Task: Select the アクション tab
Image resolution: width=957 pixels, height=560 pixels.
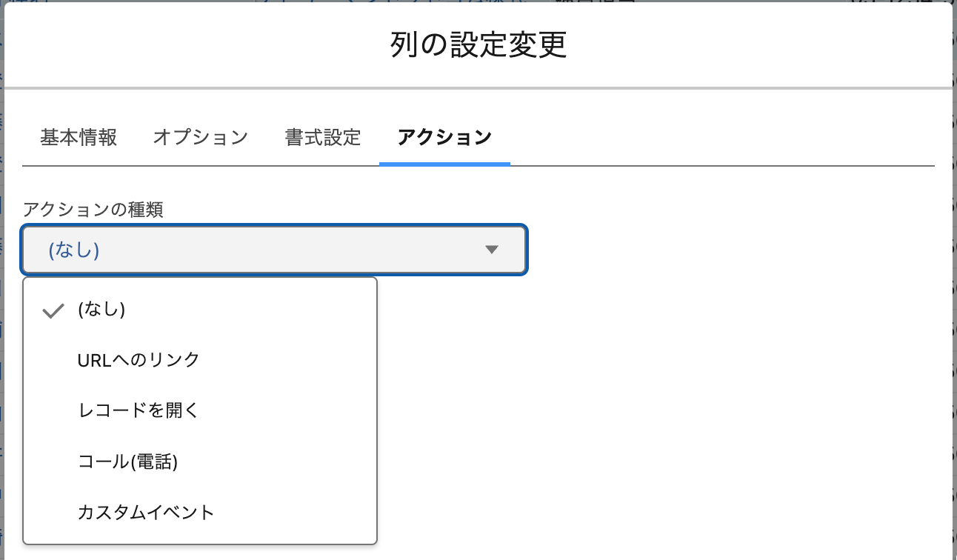Action: tap(444, 138)
